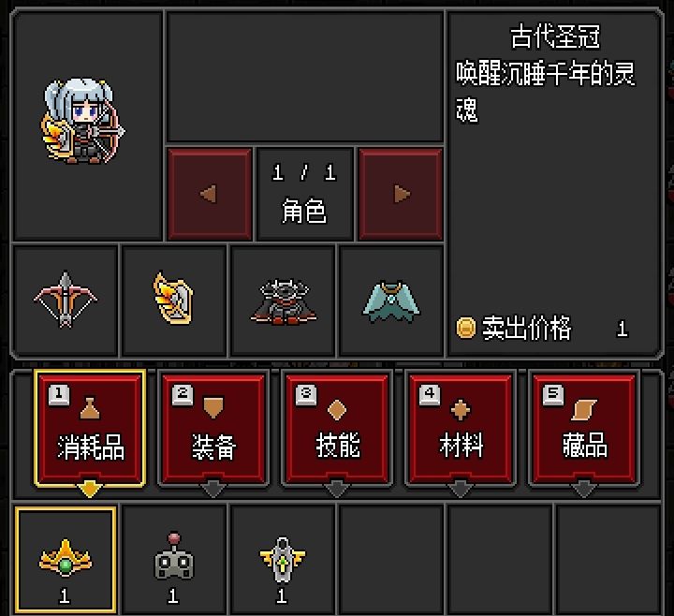Screen dimensions: 674x616
Task: Click the first empty inventory slot
Action: click(391, 560)
